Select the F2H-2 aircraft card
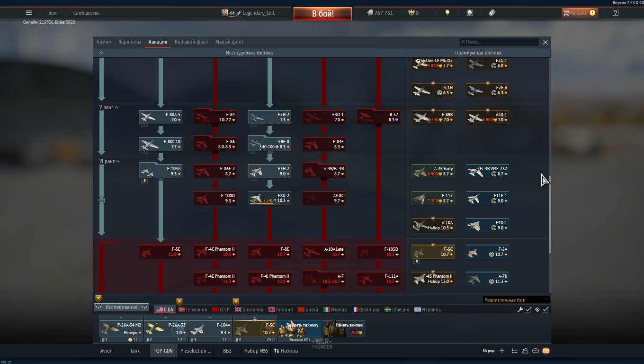The width and height of the screenshot is (644, 364). pos(269,117)
